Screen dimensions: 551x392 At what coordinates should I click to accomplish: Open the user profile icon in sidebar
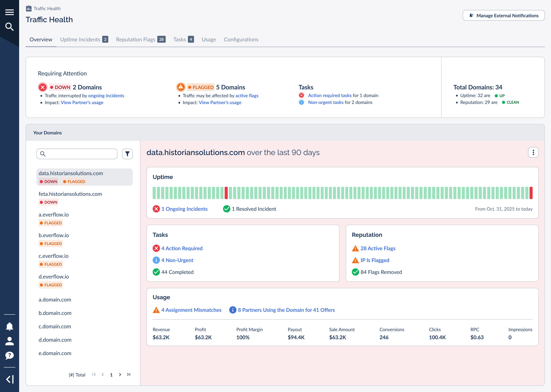click(x=9, y=341)
